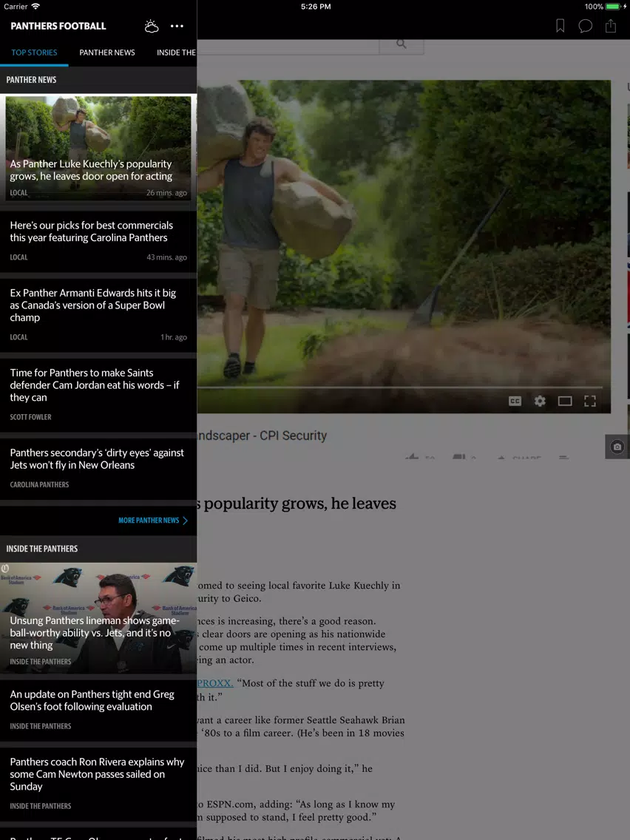Switch to the Panther News tab

pos(107,52)
